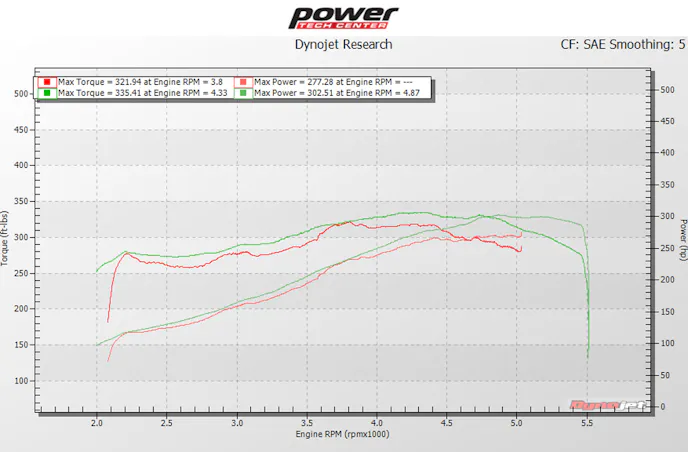This screenshot has height=452, width=688.
Task: Click the 2.0 tick on RPM axis
Action: click(x=97, y=424)
